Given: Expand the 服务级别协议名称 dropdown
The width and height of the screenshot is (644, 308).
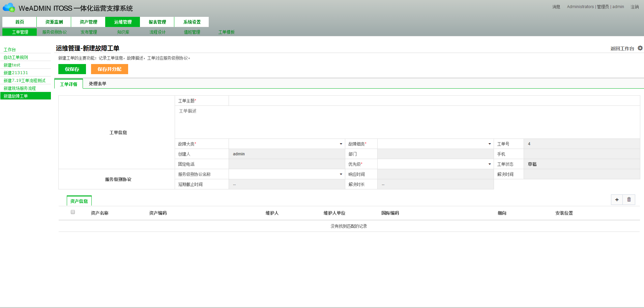Looking at the screenshot, I should pyautogui.click(x=287, y=174).
